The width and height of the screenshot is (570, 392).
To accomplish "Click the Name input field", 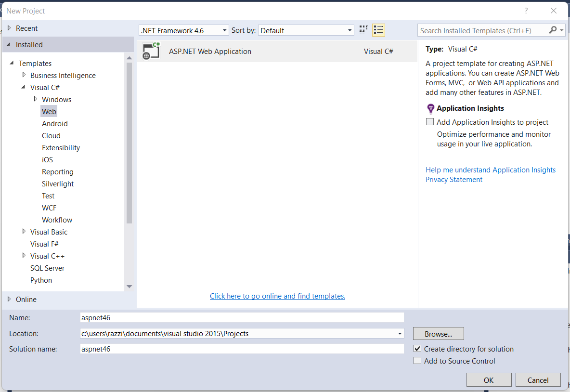I will coord(242,317).
